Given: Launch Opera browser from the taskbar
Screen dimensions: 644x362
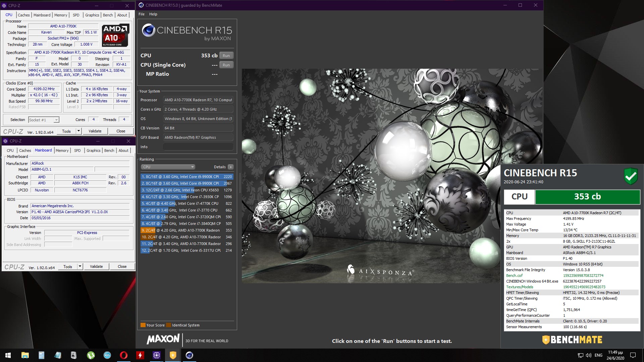Looking at the screenshot, I should tap(123, 355).
